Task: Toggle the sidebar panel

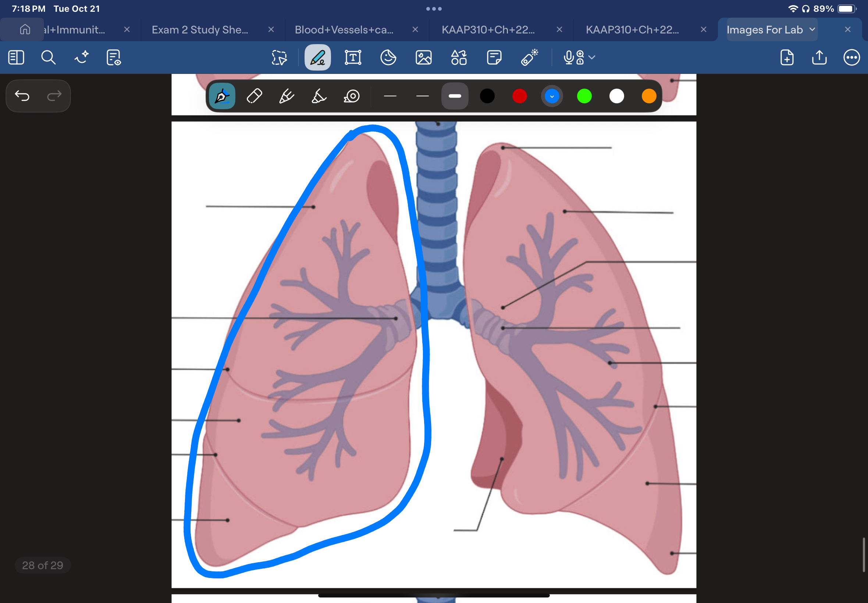Action: coord(16,57)
